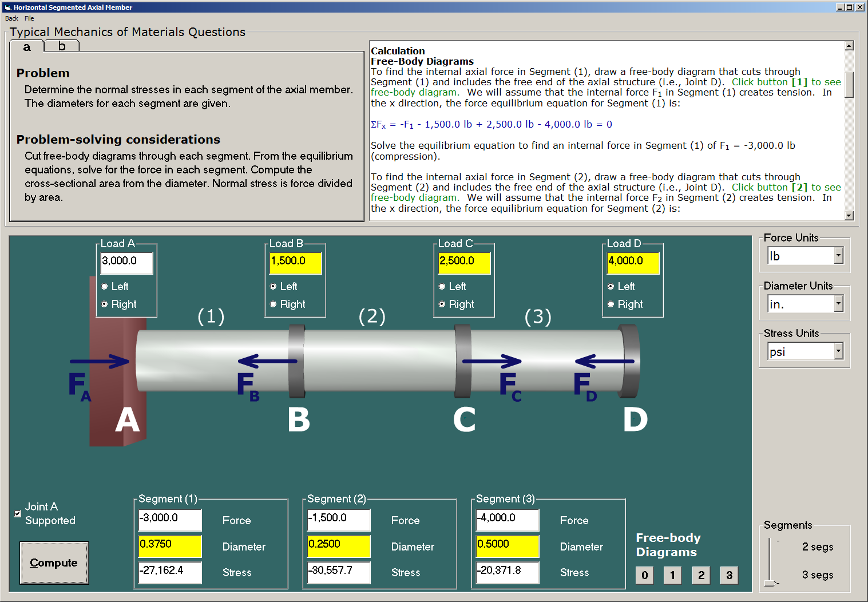The image size is (868, 602).
Task: Switch to tab b
Action: click(x=61, y=46)
